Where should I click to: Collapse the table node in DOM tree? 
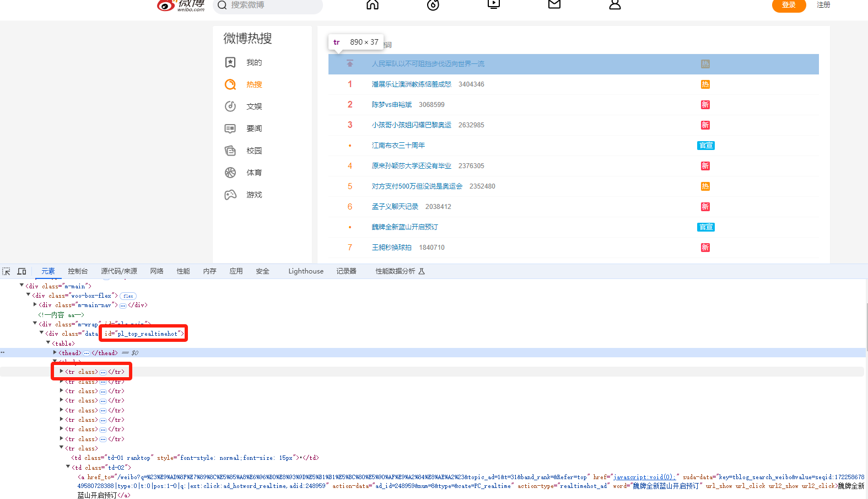(48, 343)
